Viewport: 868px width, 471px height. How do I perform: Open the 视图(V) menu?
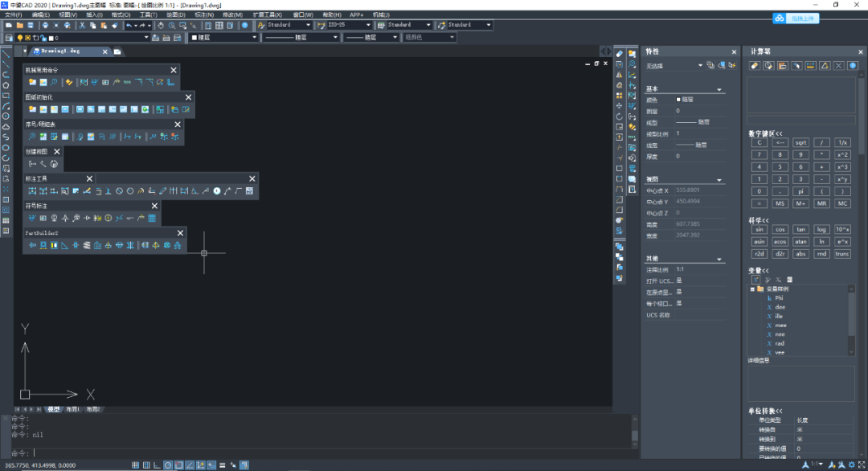coord(68,15)
